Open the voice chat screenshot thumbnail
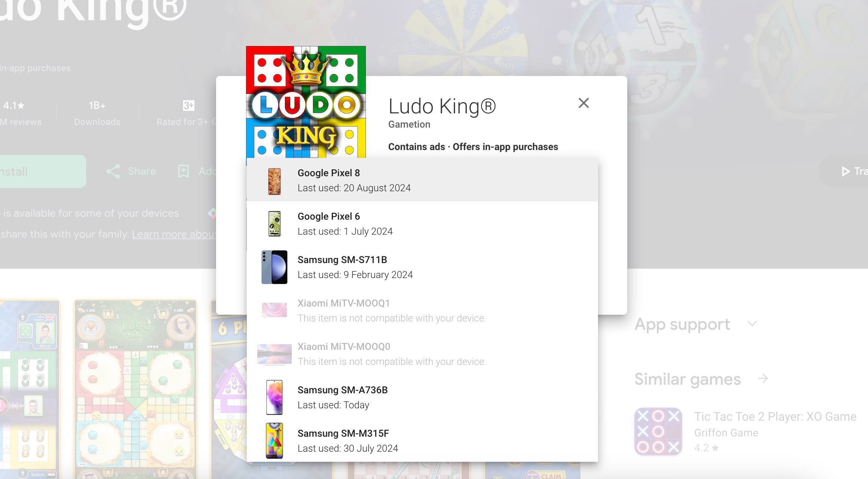This screenshot has width=868, height=479. (x=30, y=389)
